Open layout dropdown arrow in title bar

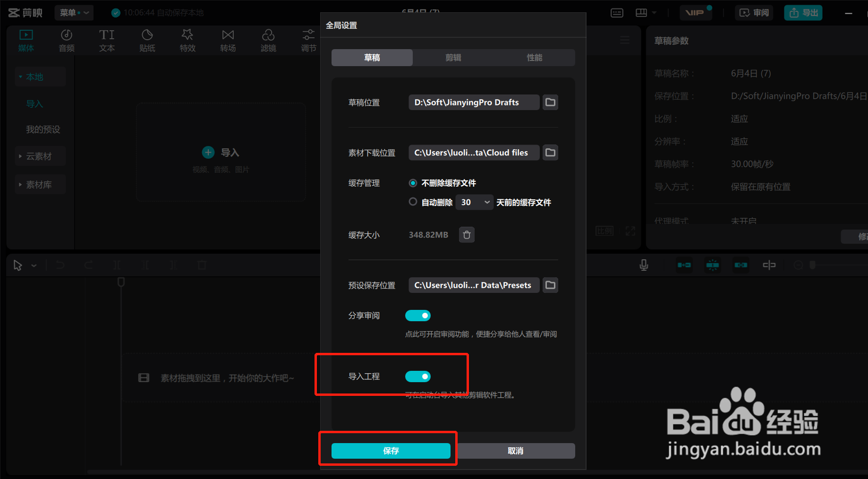click(654, 13)
